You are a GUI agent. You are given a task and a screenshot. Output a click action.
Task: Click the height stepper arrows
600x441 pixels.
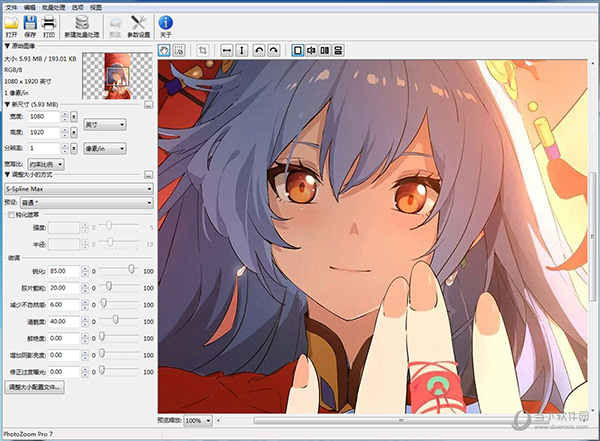pyautogui.click(x=65, y=132)
